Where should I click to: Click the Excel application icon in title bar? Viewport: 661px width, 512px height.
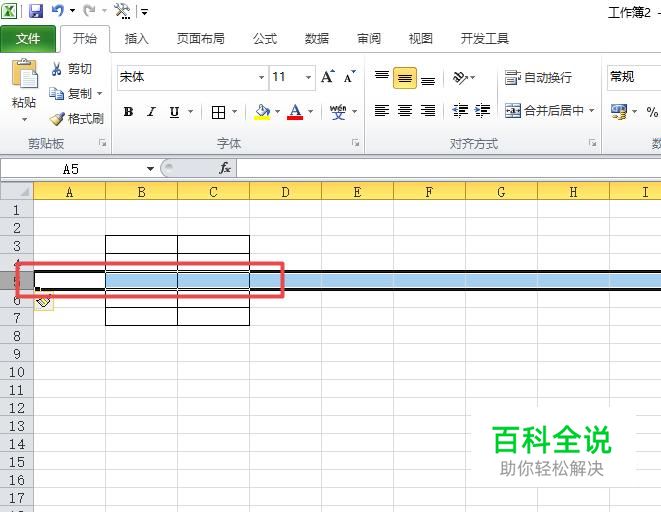[9, 11]
